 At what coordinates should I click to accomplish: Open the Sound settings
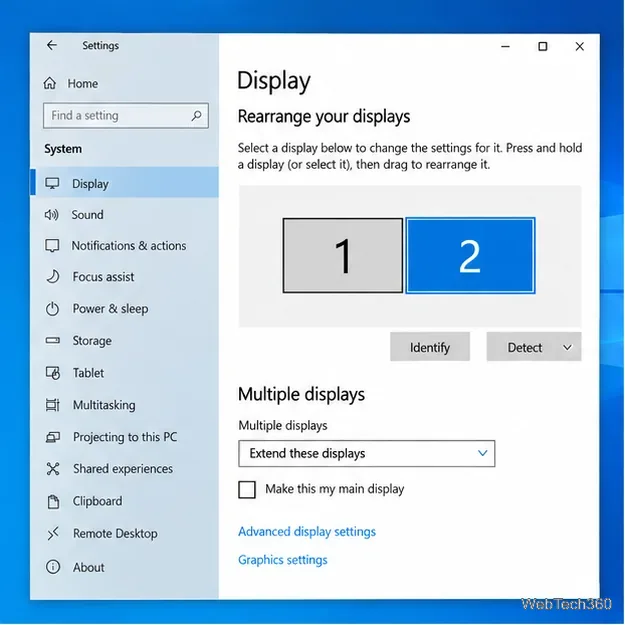coord(87,215)
